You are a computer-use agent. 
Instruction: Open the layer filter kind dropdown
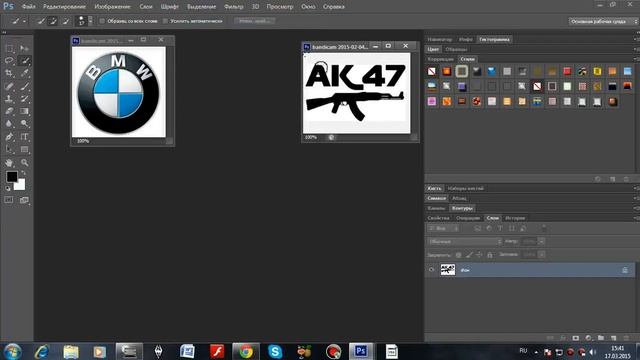[444, 229]
